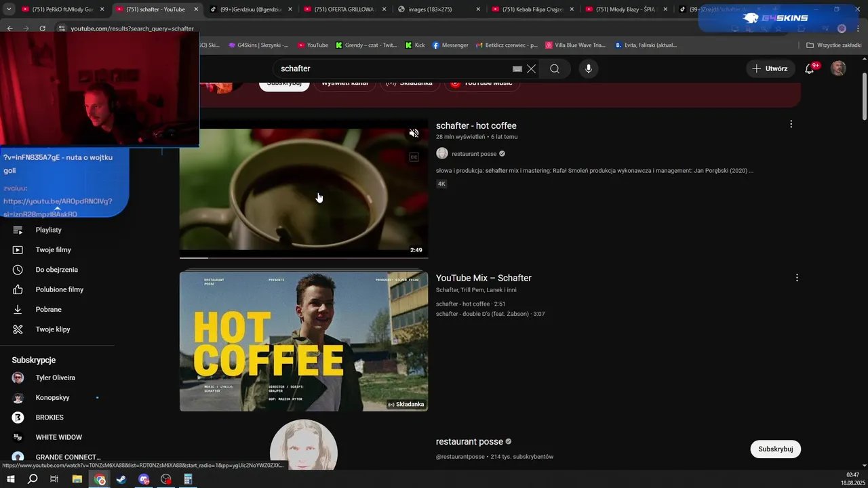The width and height of the screenshot is (868, 488).
Task: Click the large restaurant posse channel avatar
Action: 304,445
